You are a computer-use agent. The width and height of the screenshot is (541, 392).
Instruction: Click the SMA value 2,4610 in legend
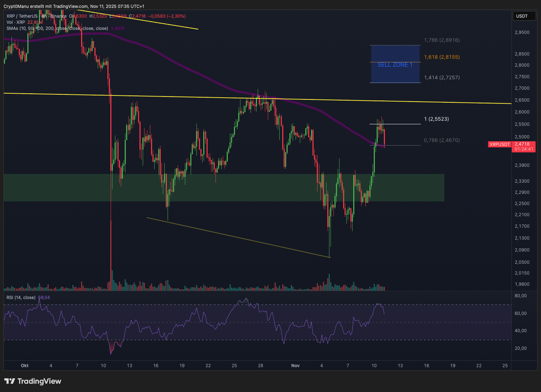click(117, 28)
